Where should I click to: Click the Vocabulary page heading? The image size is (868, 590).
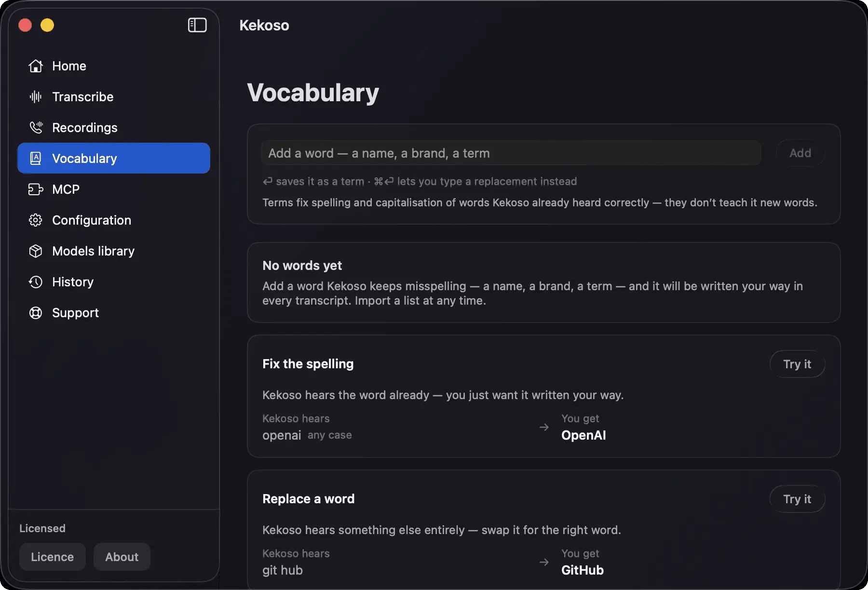tap(313, 93)
